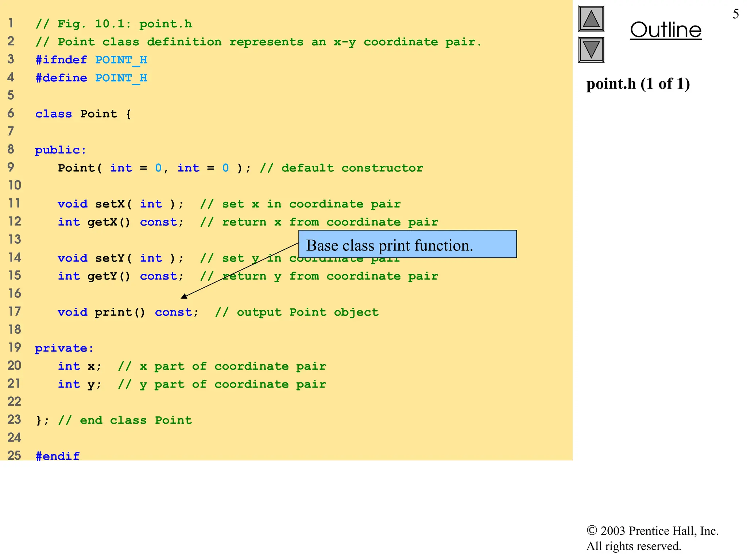747x560 pixels.
Task: Click the down triangle navigation button
Action: pos(591,50)
